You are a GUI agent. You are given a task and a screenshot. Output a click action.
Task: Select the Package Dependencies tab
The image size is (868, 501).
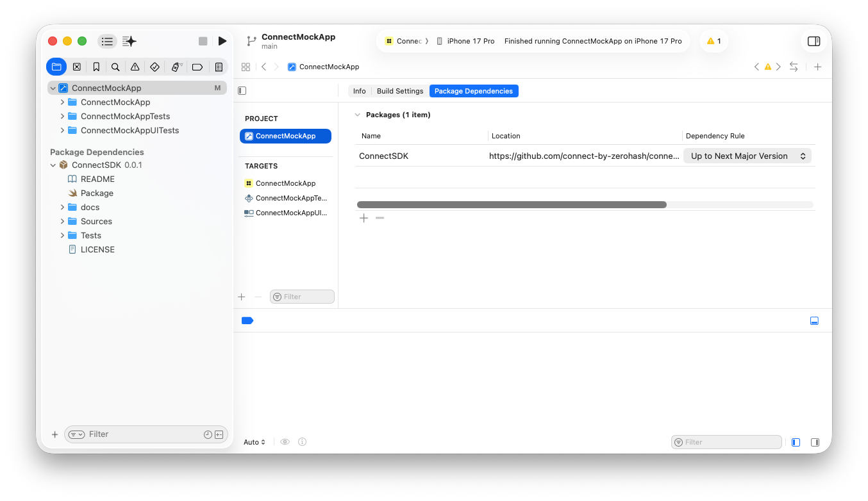pos(474,91)
